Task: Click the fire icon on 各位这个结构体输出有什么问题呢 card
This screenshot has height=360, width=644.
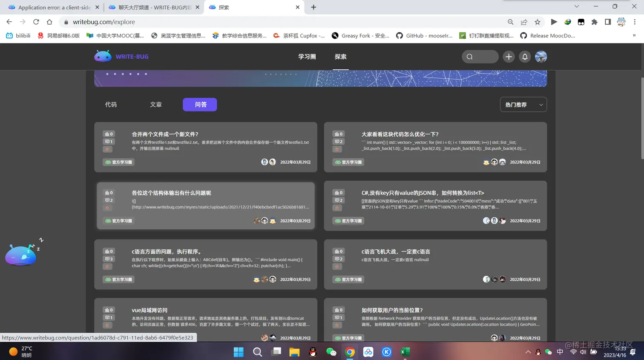Action: point(107,208)
